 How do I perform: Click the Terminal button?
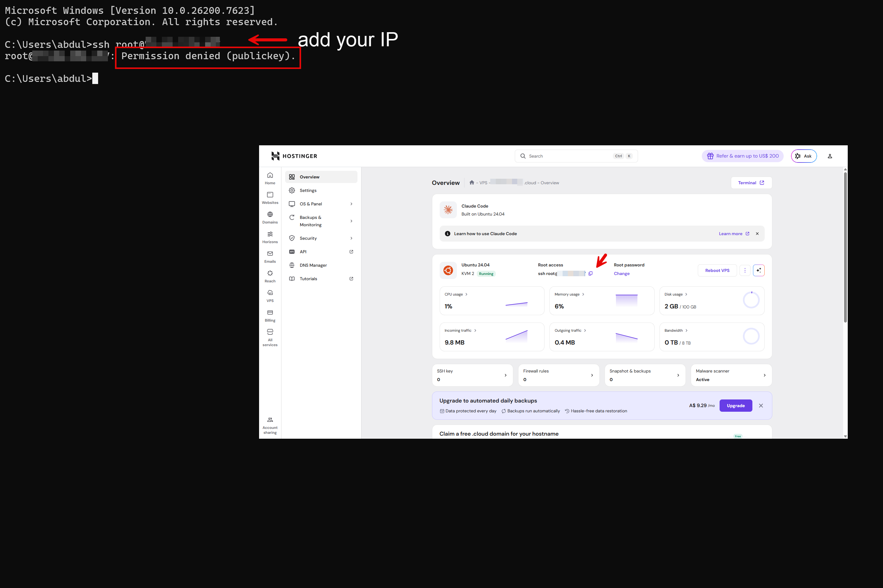[x=751, y=183]
